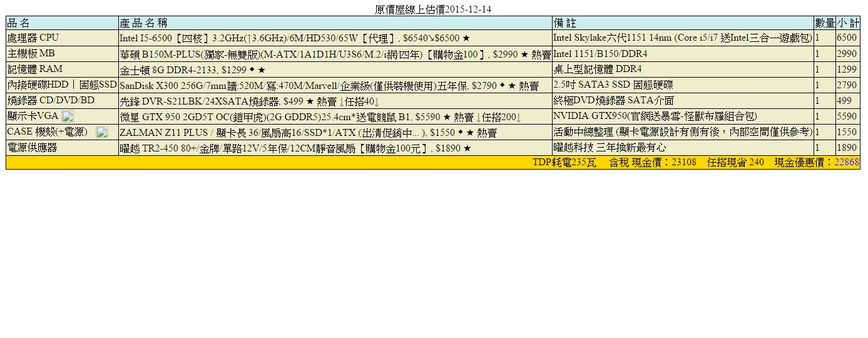Select the 內接硬碟HDD｜固態SSD category cell
Viewport: 868px width, 338px height.
point(62,84)
